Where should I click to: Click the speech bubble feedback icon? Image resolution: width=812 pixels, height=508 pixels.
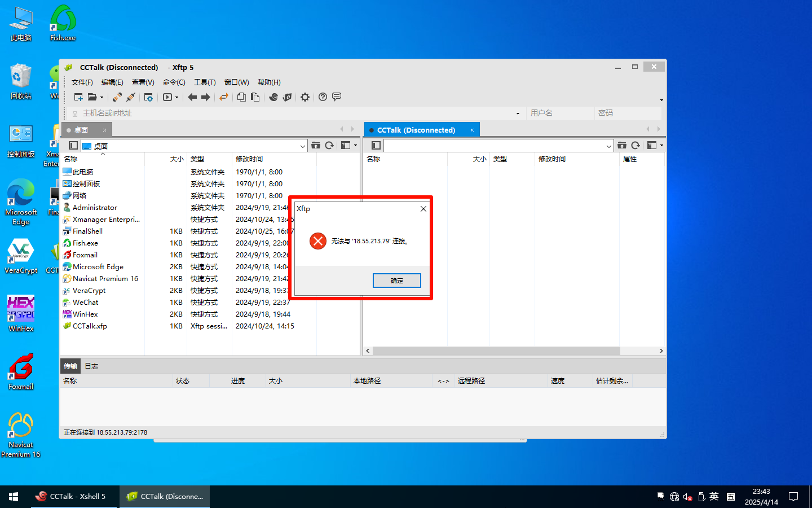pyautogui.click(x=337, y=97)
